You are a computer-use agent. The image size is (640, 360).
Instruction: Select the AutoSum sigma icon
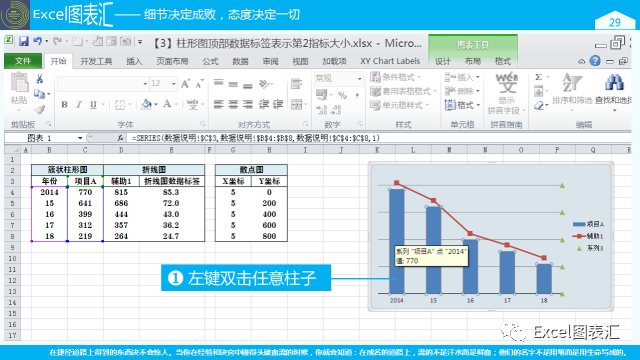pyautogui.click(x=538, y=77)
